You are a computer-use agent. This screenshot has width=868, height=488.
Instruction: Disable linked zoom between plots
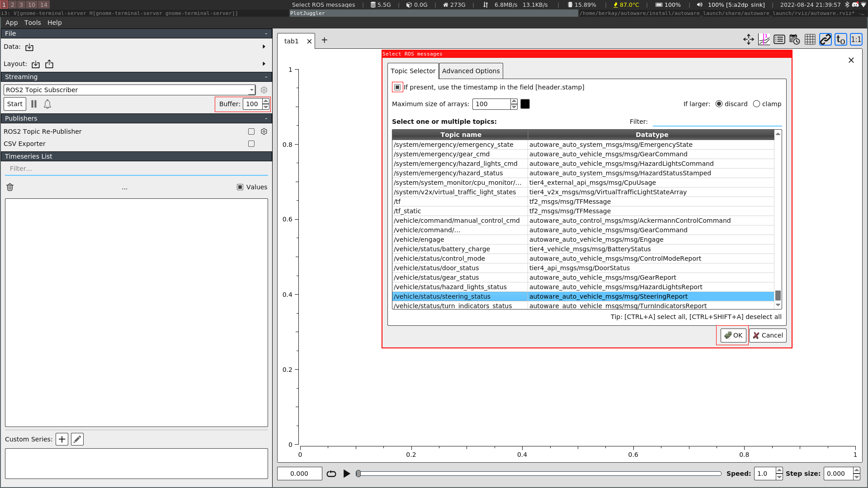click(826, 39)
